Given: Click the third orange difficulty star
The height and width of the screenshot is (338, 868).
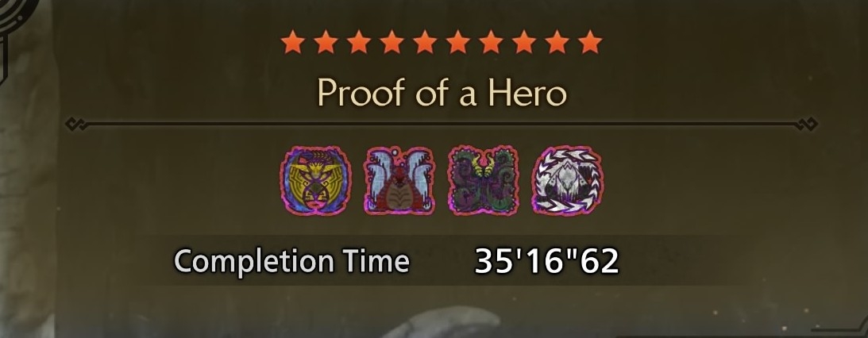Looking at the screenshot, I should 359,42.
